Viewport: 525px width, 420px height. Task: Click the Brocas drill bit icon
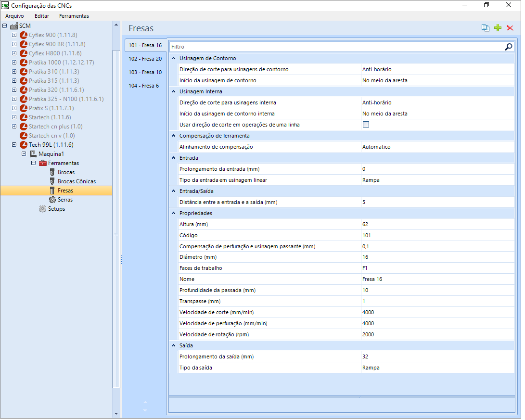52,173
